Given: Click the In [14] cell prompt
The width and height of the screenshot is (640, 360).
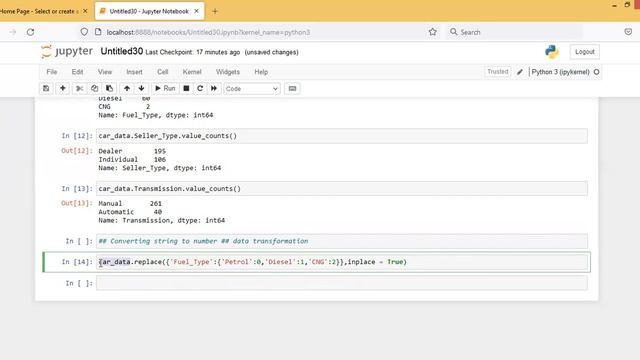Looking at the screenshot, I should (77, 262).
